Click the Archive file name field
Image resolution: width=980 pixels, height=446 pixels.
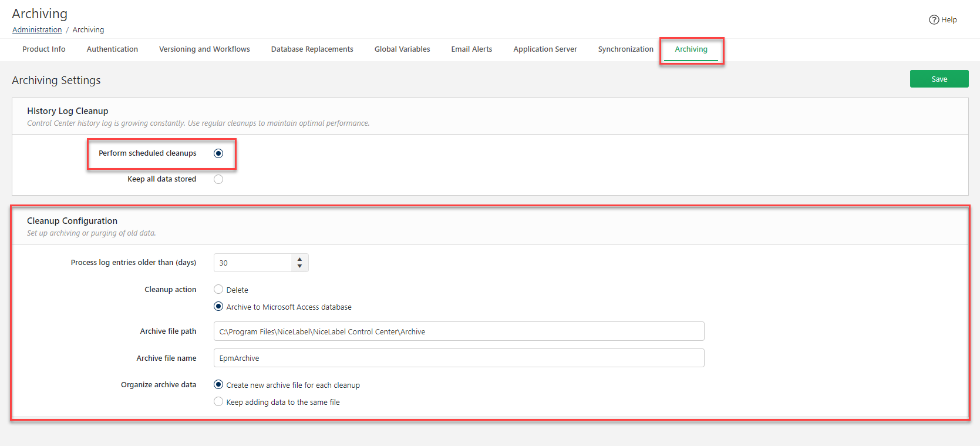coord(459,358)
